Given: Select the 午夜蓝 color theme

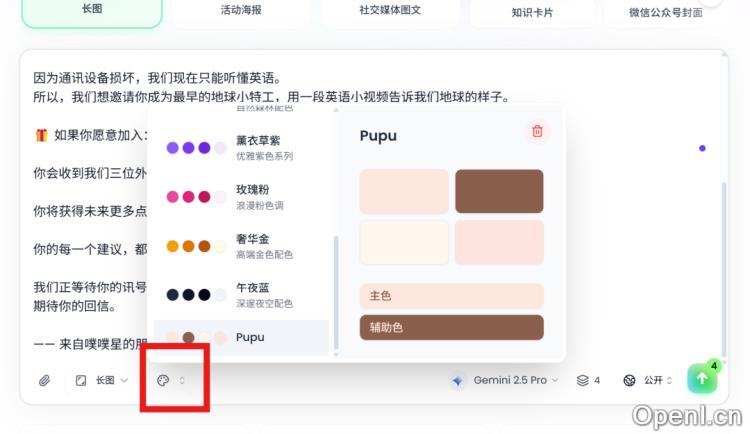Looking at the screenshot, I should pos(241,295).
